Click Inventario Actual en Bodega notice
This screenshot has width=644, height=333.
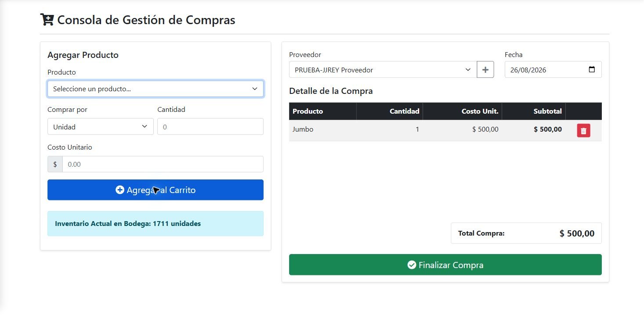click(156, 223)
